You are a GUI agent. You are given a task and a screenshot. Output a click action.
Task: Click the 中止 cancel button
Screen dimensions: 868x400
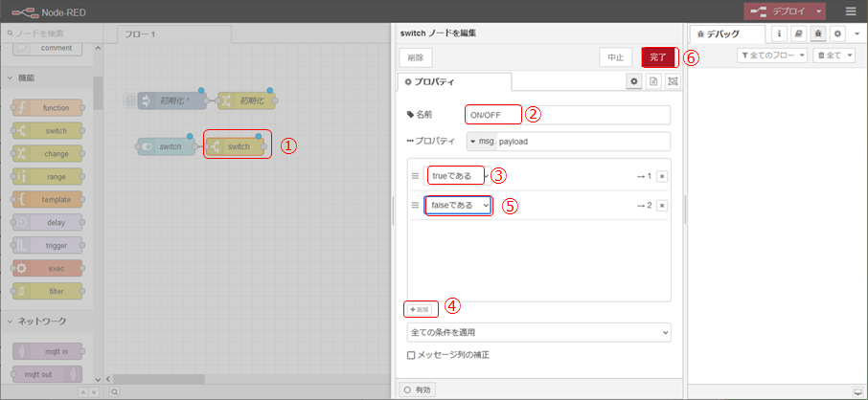pyautogui.click(x=614, y=57)
